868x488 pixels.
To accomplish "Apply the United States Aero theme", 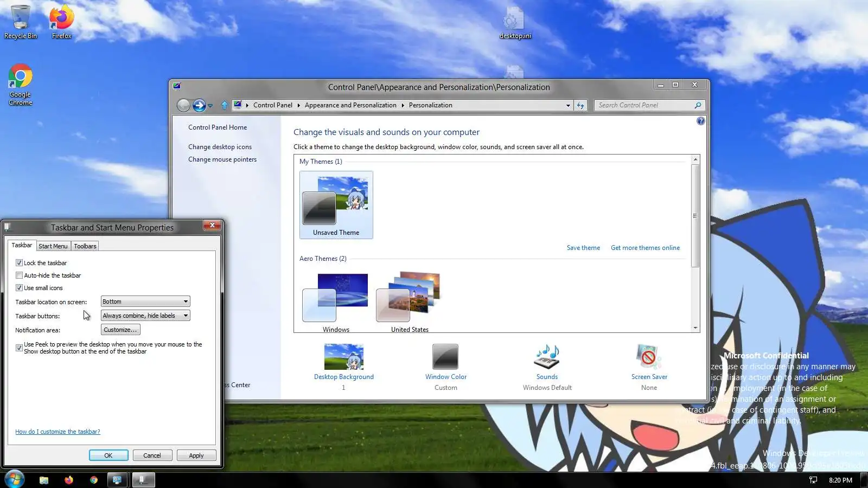I will tap(410, 303).
